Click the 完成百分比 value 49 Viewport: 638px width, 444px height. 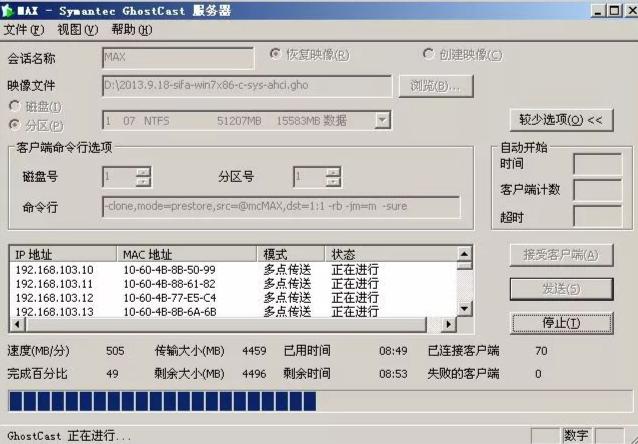112,374
